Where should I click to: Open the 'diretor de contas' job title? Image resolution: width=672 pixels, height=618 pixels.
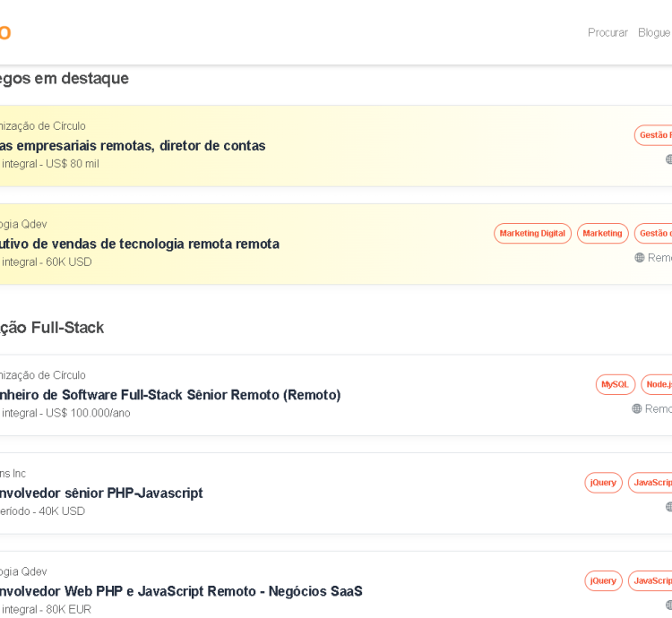134,146
